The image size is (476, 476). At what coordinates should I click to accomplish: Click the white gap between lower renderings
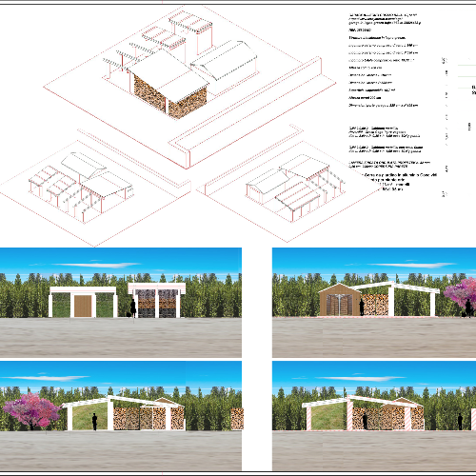[x=257, y=359]
